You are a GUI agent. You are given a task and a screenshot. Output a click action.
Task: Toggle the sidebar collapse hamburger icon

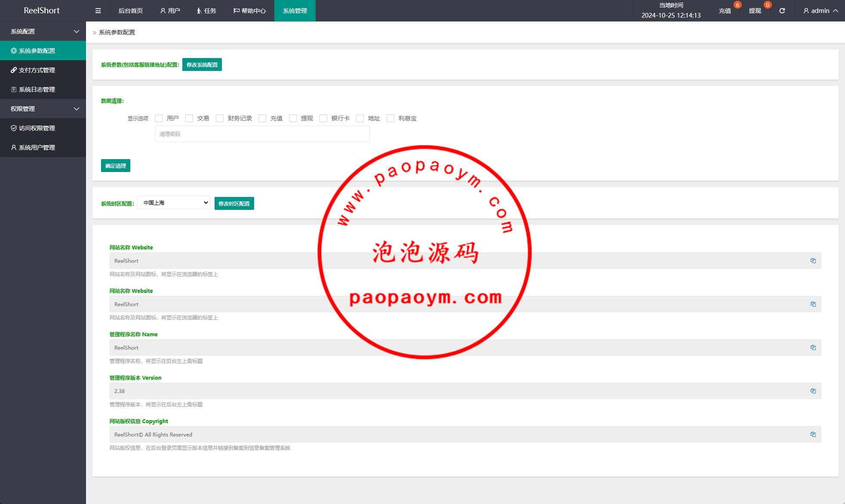click(98, 11)
